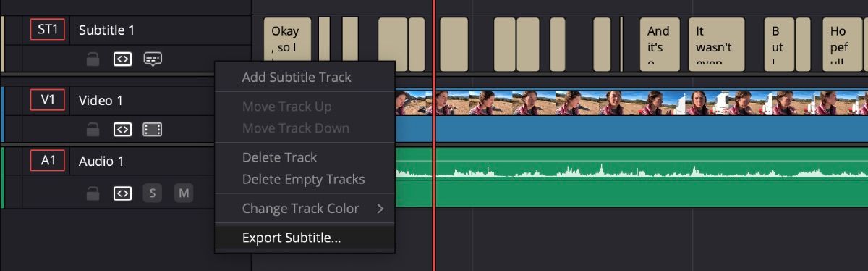Click Export Subtitle... in context menu
This screenshot has width=868, height=271.
coord(305,238)
